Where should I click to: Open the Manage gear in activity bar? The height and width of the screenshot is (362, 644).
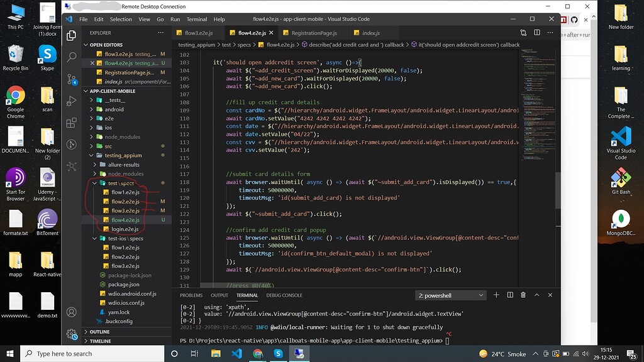tap(72, 334)
